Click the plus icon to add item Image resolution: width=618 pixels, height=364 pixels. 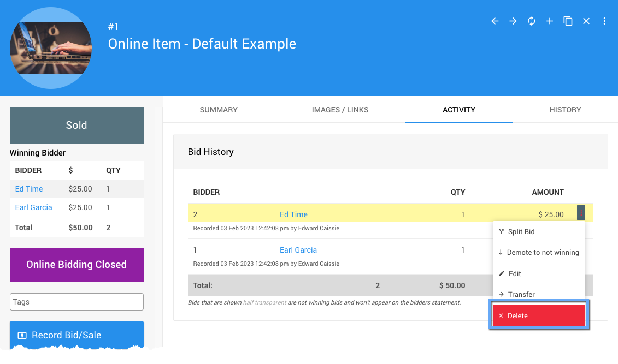click(550, 21)
